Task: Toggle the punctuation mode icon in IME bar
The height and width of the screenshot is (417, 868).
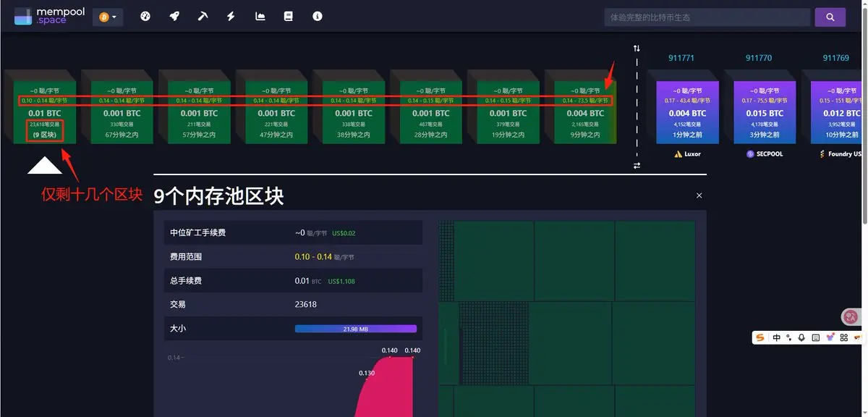Action: [789, 337]
